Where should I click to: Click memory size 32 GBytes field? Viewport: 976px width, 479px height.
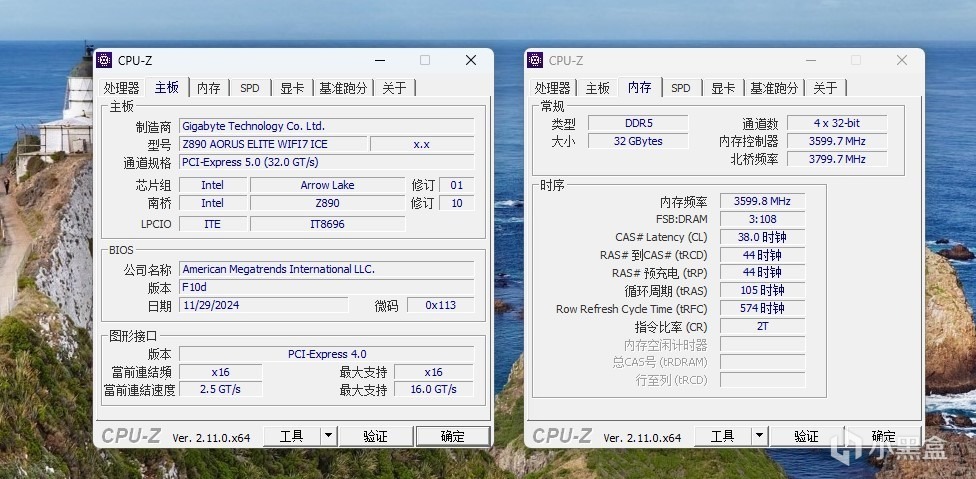[638, 141]
